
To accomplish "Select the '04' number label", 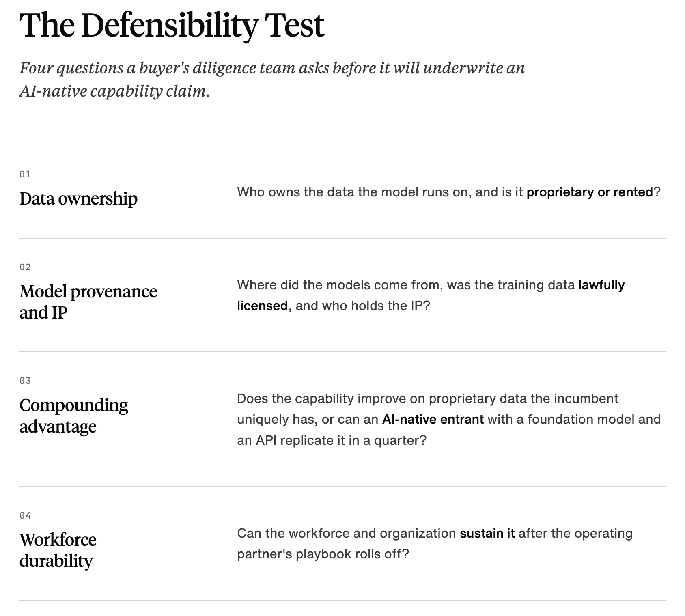I will click(25, 515).
